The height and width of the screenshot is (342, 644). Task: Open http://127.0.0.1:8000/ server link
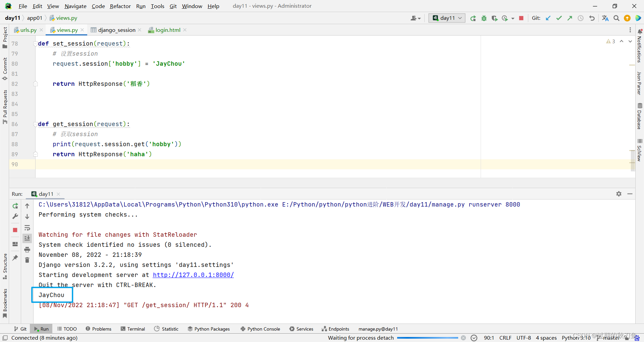point(193,275)
